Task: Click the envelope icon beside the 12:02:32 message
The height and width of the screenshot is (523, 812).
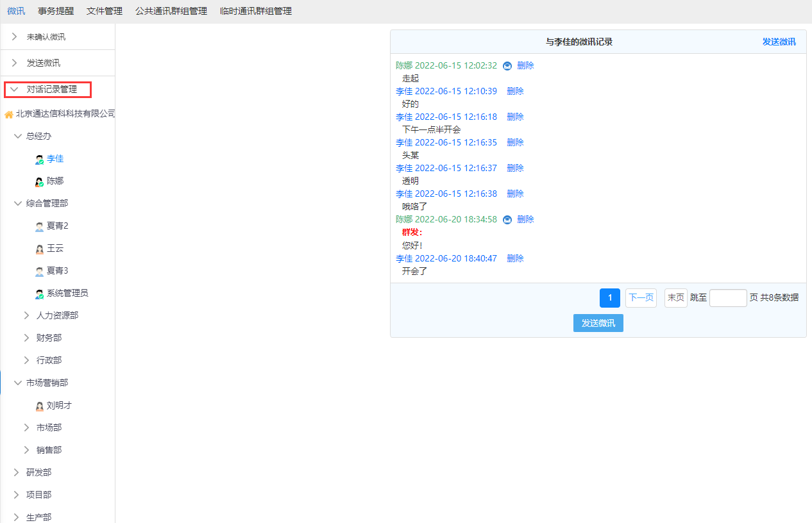Action: click(507, 66)
